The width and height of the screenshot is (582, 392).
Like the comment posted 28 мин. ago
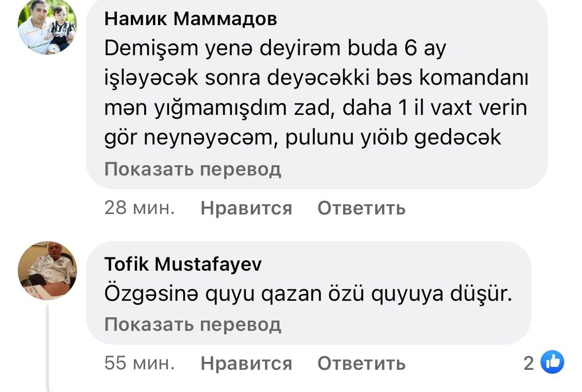coord(246,208)
